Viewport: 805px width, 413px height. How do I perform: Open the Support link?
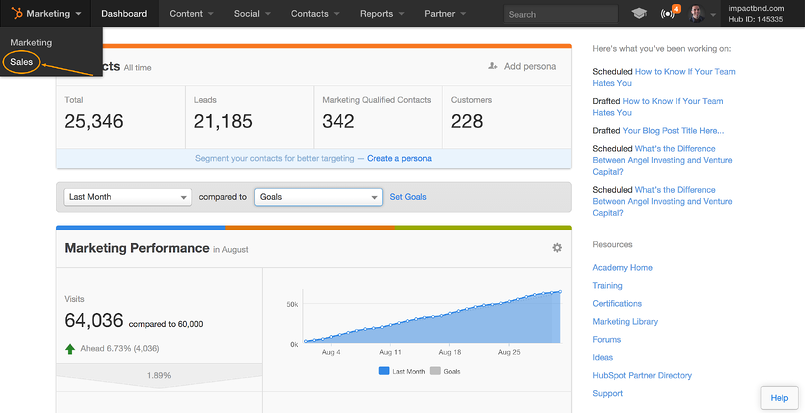[x=607, y=393]
